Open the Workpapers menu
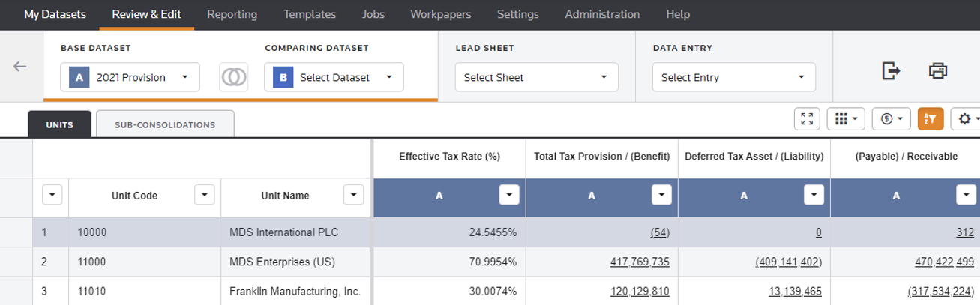The image size is (980, 305). click(x=440, y=14)
